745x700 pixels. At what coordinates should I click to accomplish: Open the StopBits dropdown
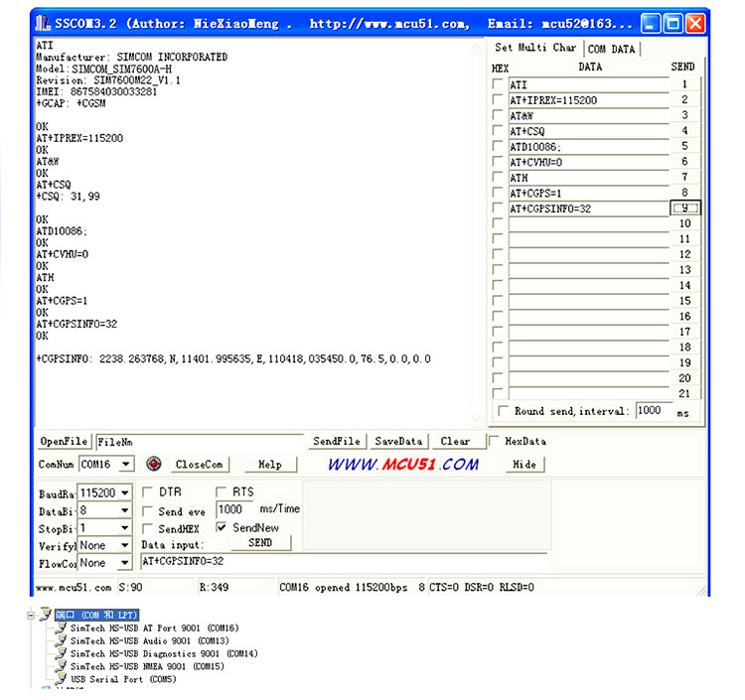coord(124,528)
